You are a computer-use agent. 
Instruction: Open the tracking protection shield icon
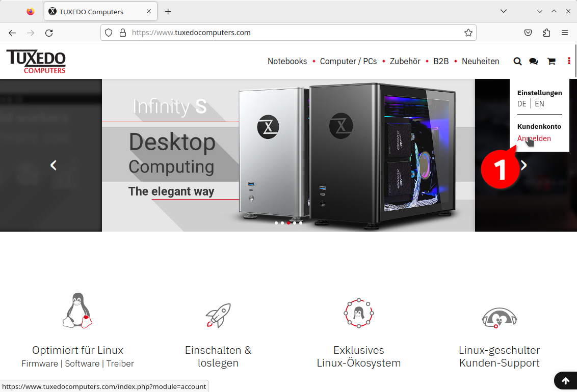coord(109,33)
